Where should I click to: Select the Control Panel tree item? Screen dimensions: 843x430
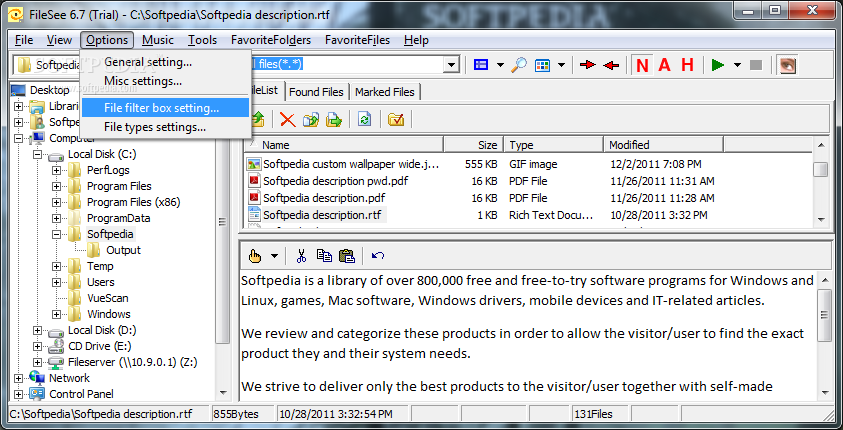pyautogui.click(x=81, y=395)
